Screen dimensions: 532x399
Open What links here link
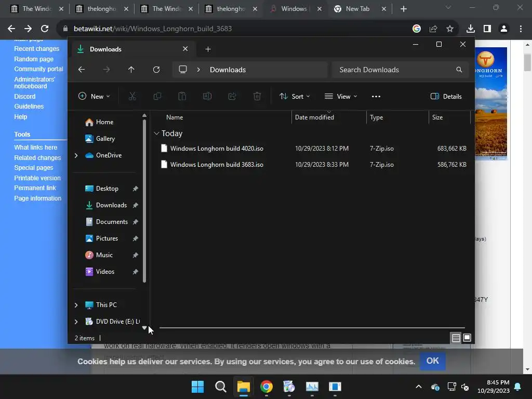tap(36, 147)
